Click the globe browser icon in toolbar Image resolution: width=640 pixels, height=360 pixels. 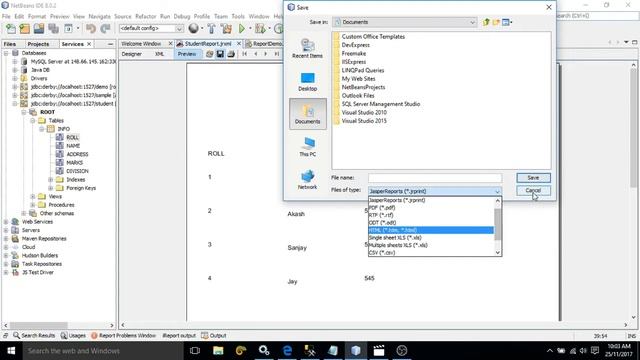pyautogui.click(x=193, y=28)
